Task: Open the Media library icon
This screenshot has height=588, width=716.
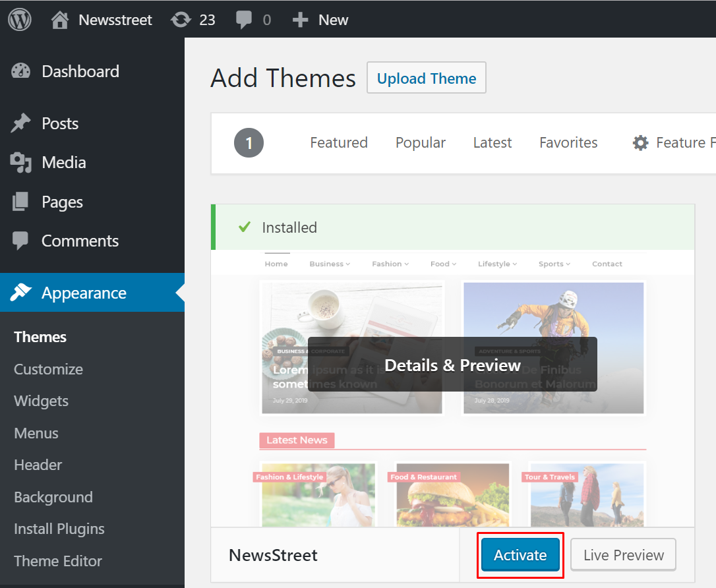Action: pyautogui.click(x=21, y=162)
